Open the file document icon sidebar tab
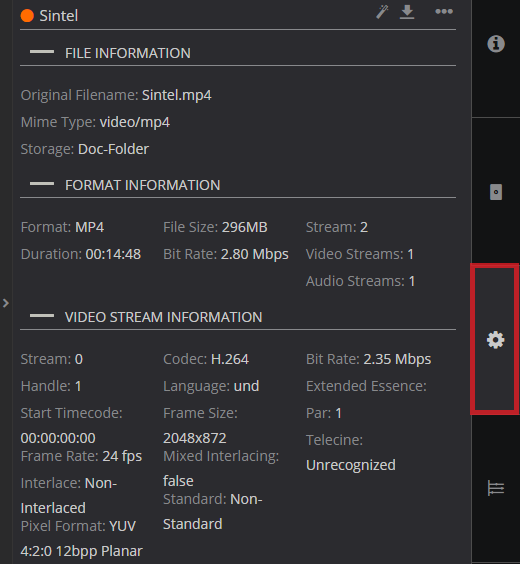 point(496,192)
